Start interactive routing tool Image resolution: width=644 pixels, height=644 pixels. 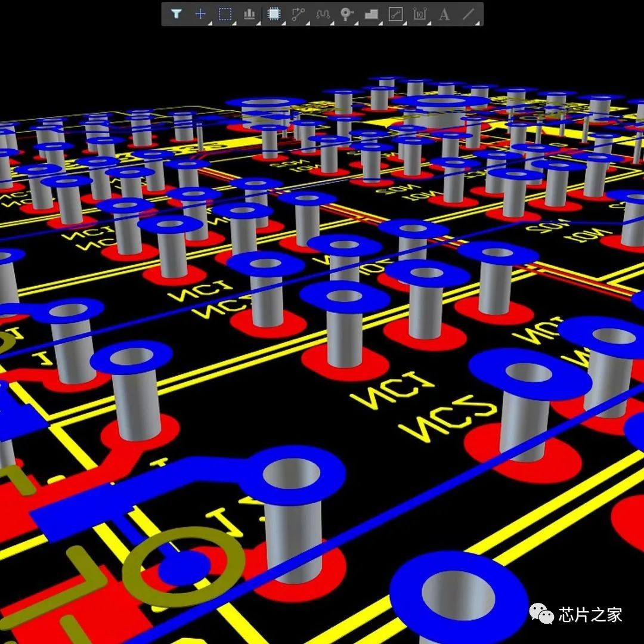(298, 14)
